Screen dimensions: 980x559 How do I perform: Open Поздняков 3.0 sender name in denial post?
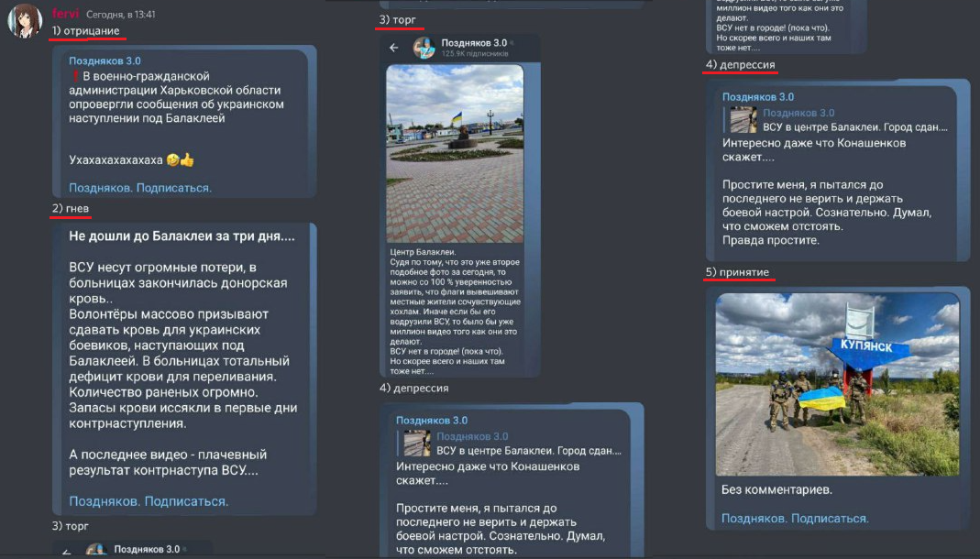point(105,60)
